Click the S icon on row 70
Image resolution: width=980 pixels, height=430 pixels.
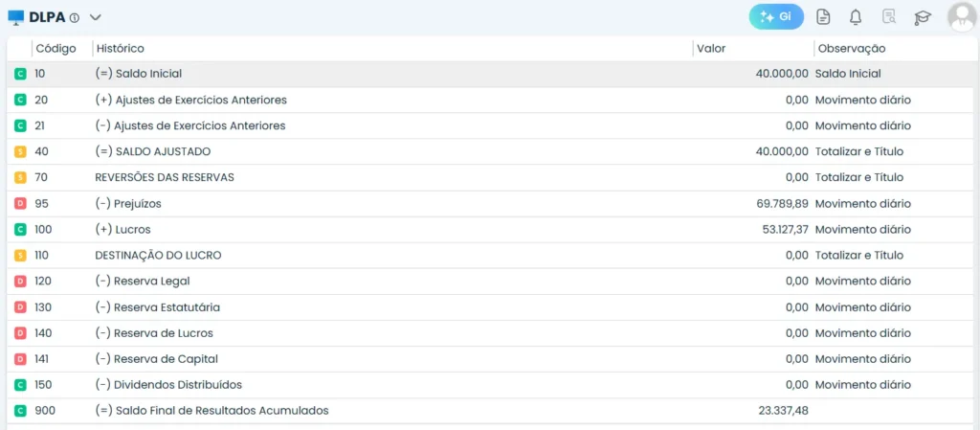point(21,177)
